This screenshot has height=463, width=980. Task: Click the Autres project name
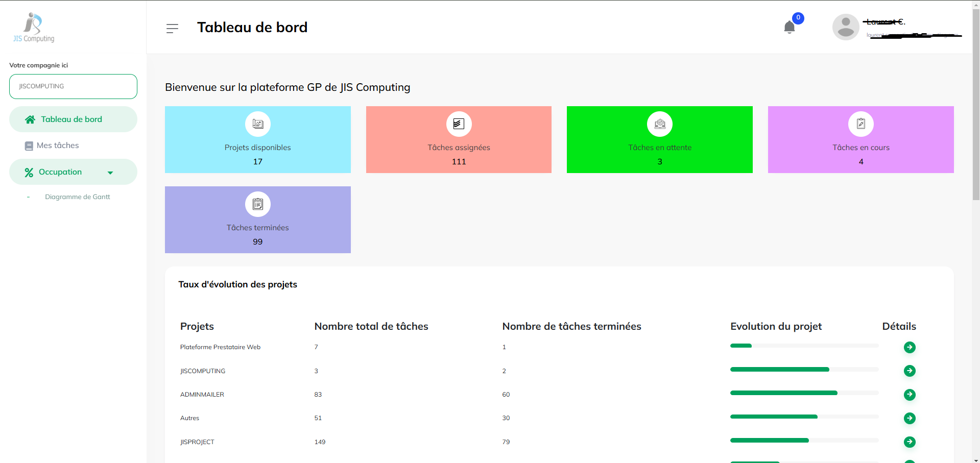click(189, 418)
